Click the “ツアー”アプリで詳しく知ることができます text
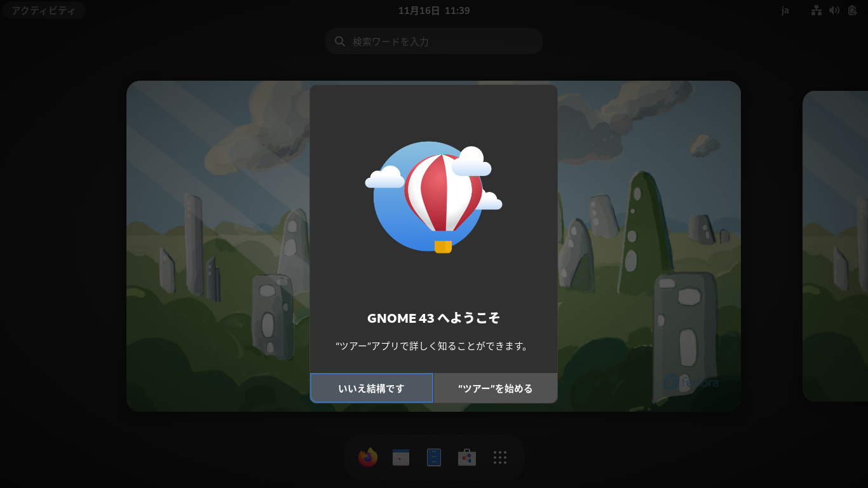Image resolution: width=868 pixels, height=488 pixels. (433, 346)
